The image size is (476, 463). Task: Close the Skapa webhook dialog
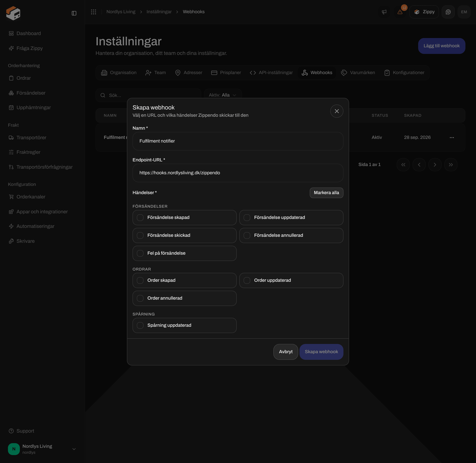[x=337, y=111]
